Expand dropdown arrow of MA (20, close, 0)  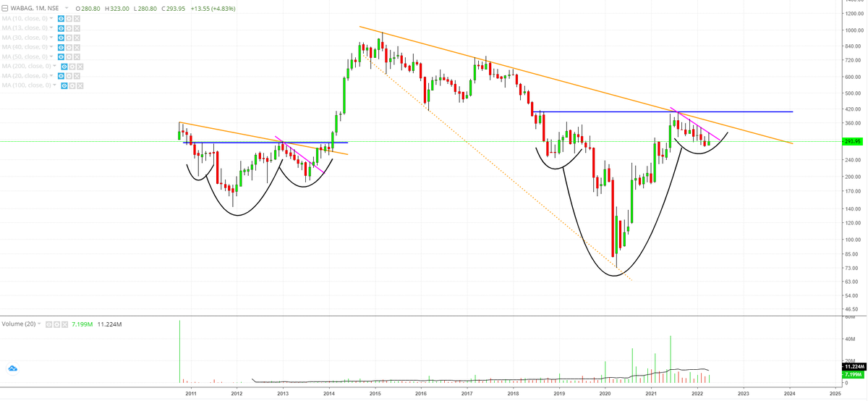point(51,75)
